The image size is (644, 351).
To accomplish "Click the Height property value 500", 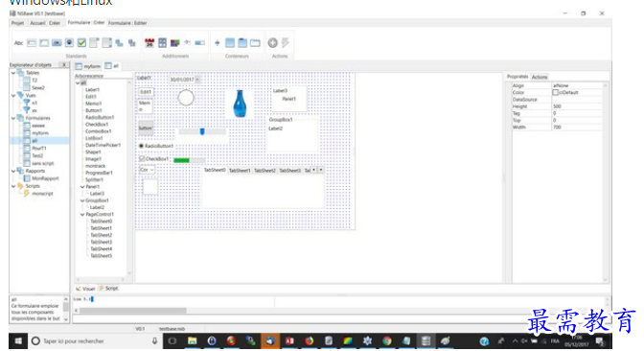I will coord(577,106).
